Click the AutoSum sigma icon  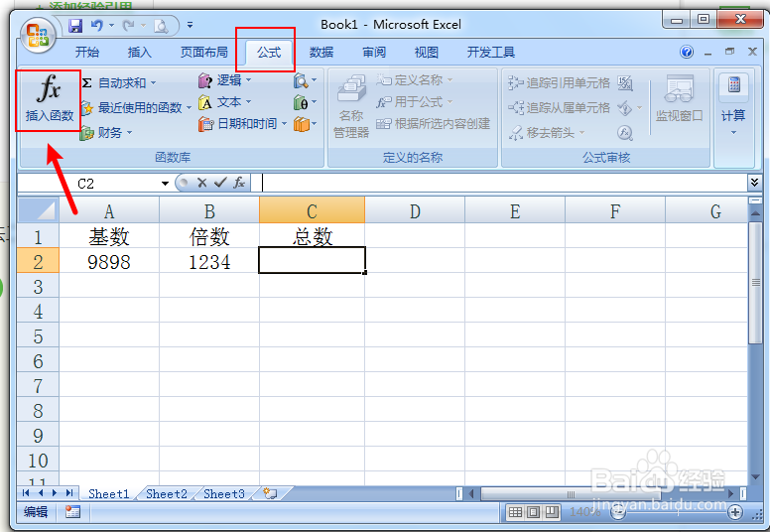click(x=87, y=82)
